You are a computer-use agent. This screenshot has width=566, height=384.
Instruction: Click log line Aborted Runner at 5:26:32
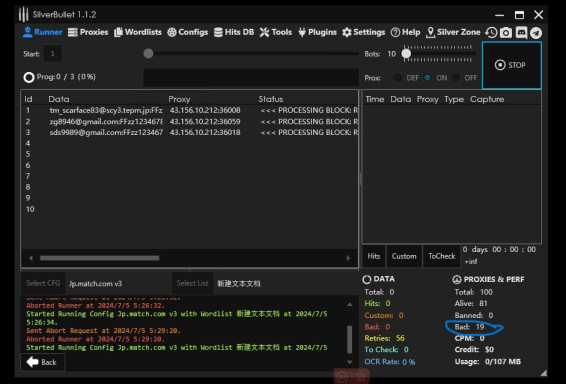click(x=95, y=306)
